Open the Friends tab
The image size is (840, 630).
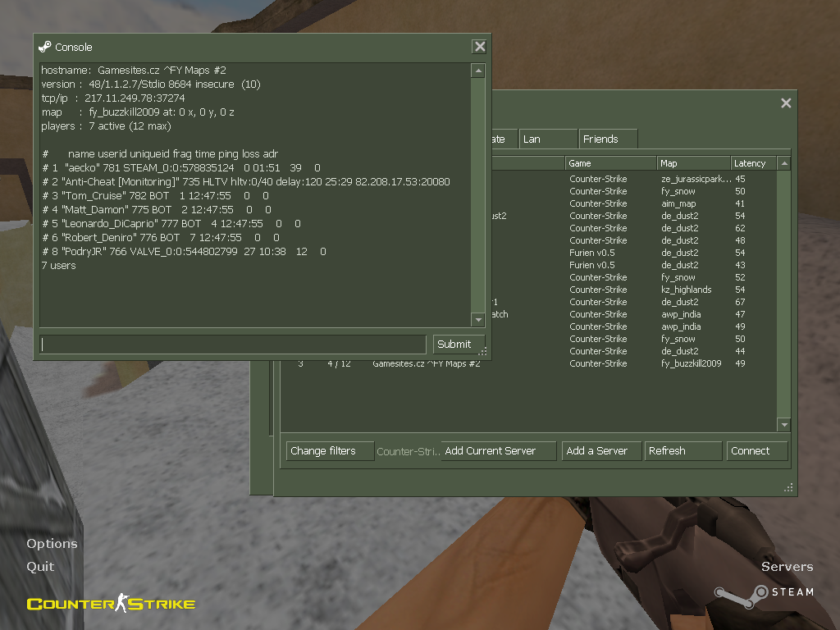pos(608,139)
